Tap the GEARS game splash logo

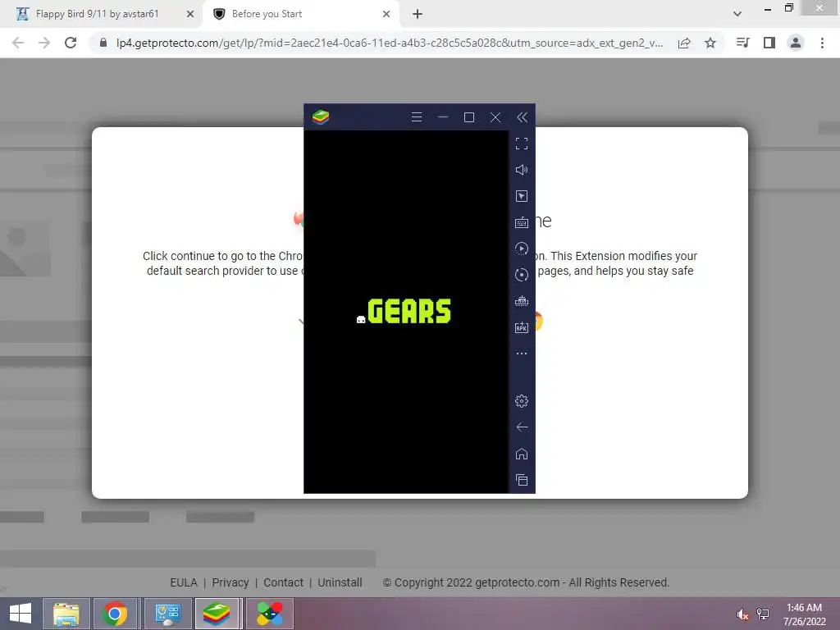tap(404, 311)
